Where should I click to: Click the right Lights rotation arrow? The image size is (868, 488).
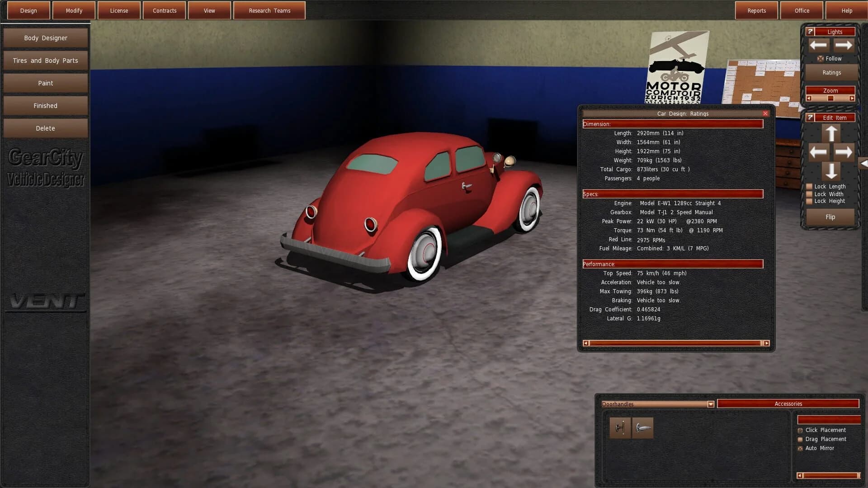coord(844,45)
